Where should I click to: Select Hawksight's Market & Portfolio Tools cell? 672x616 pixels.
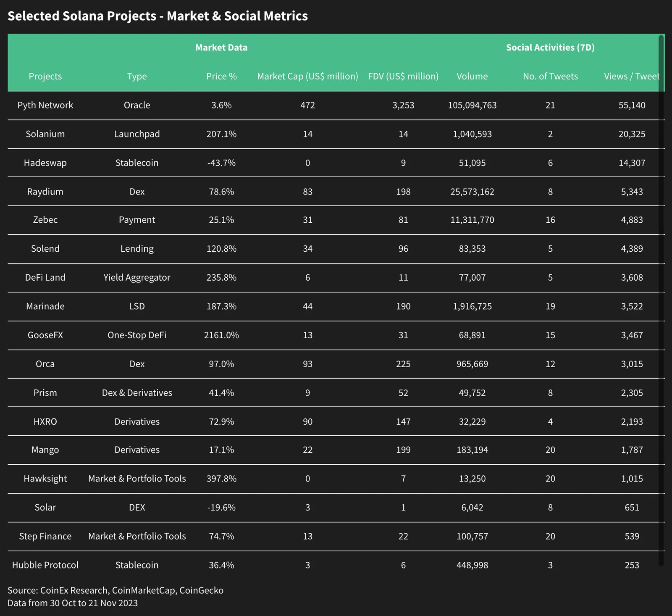click(137, 479)
